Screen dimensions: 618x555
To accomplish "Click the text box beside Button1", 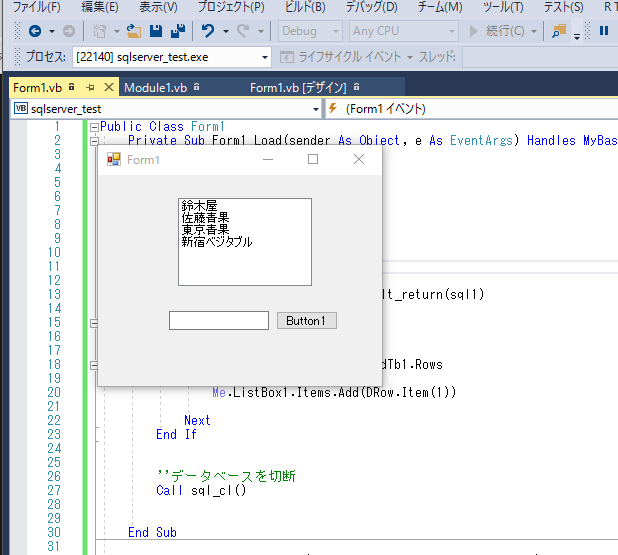I will (218, 321).
